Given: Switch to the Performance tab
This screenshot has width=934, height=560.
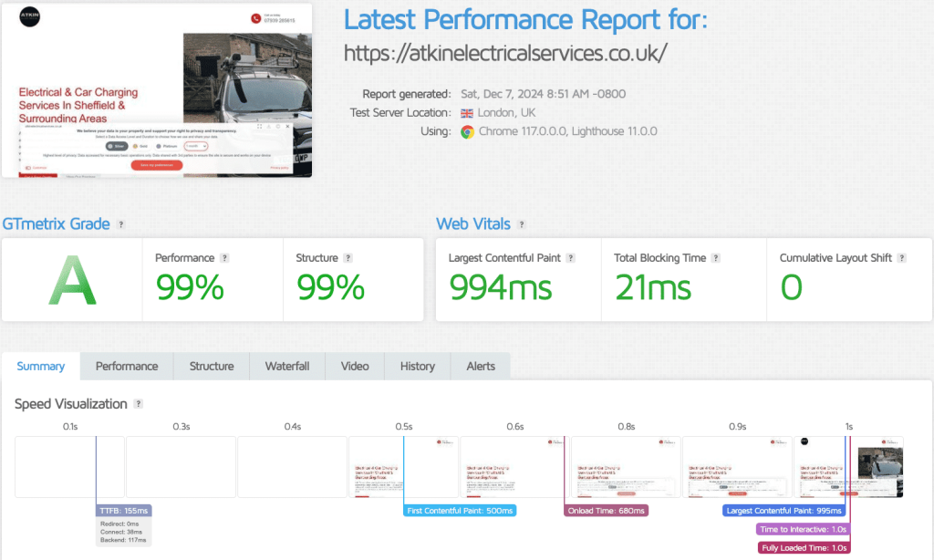Looking at the screenshot, I should pyautogui.click(x=127, y=367).
